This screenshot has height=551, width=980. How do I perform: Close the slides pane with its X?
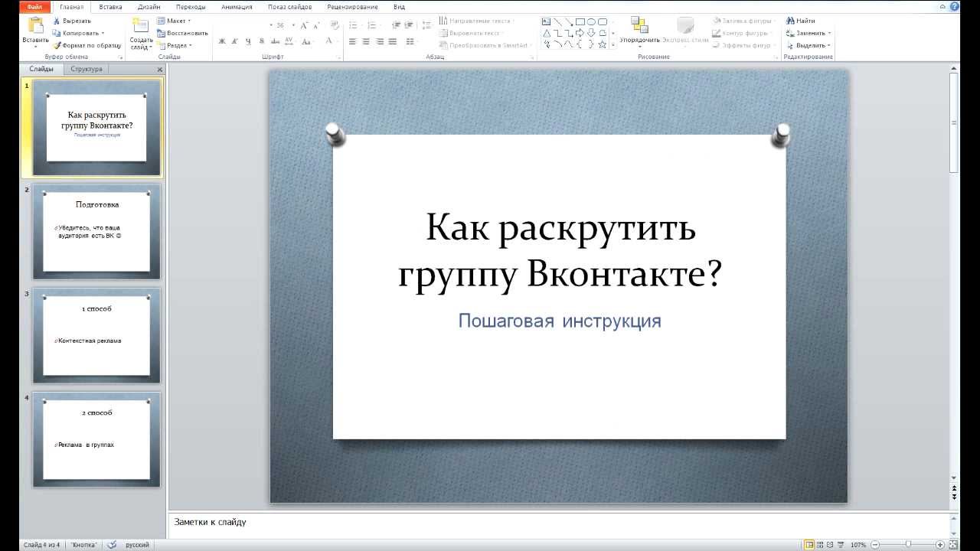[160, 70]
